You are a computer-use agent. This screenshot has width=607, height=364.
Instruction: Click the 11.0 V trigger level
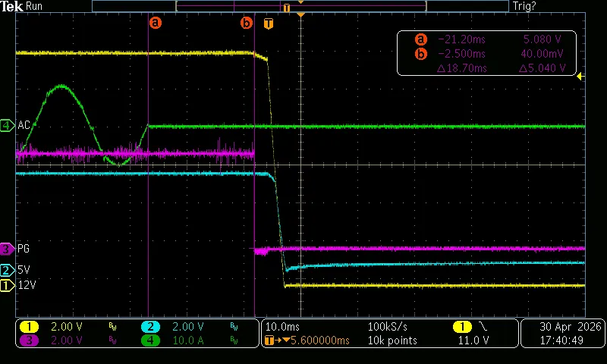[473, 340]
